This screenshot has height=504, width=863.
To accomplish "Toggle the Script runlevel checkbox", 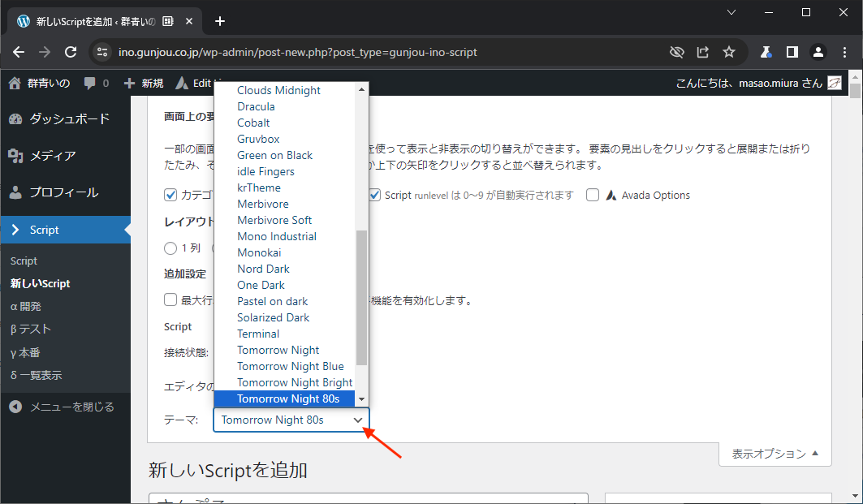I will click(x=374, y=195).
